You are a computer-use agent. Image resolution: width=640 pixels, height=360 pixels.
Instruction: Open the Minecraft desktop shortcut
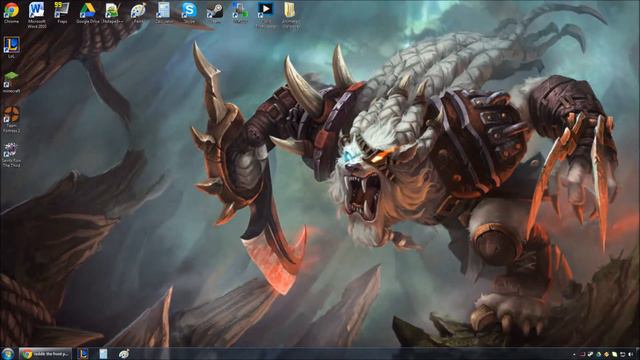[x=11, y=82]
